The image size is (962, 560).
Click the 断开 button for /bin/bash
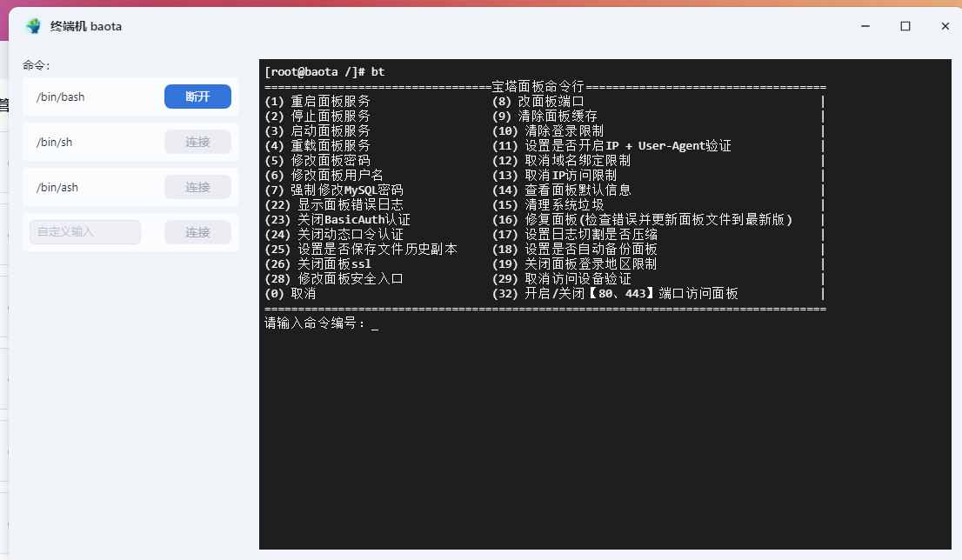197,97
